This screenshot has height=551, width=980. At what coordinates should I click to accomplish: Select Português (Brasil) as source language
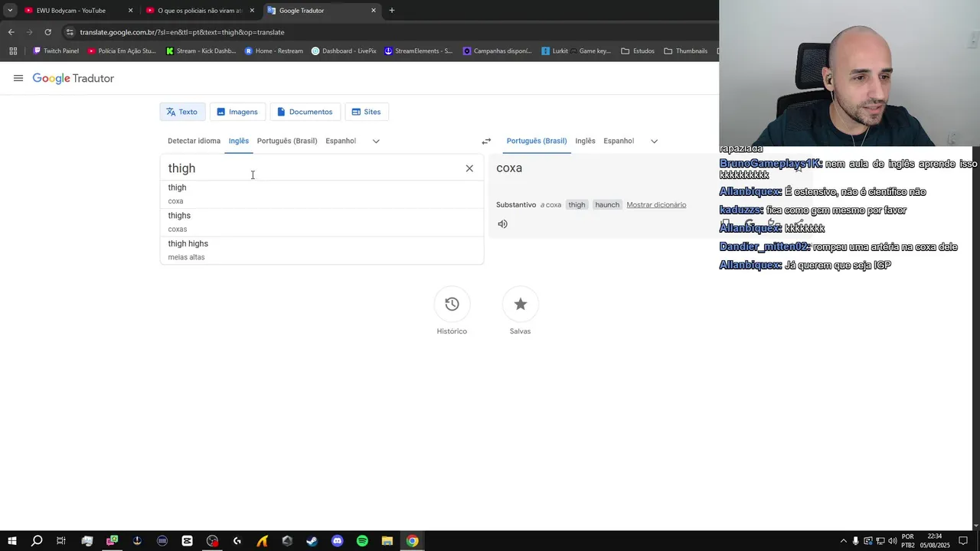coord(287,141)
